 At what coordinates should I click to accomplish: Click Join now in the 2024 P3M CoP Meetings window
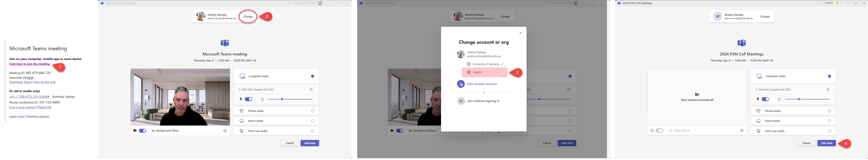(827, 143)
